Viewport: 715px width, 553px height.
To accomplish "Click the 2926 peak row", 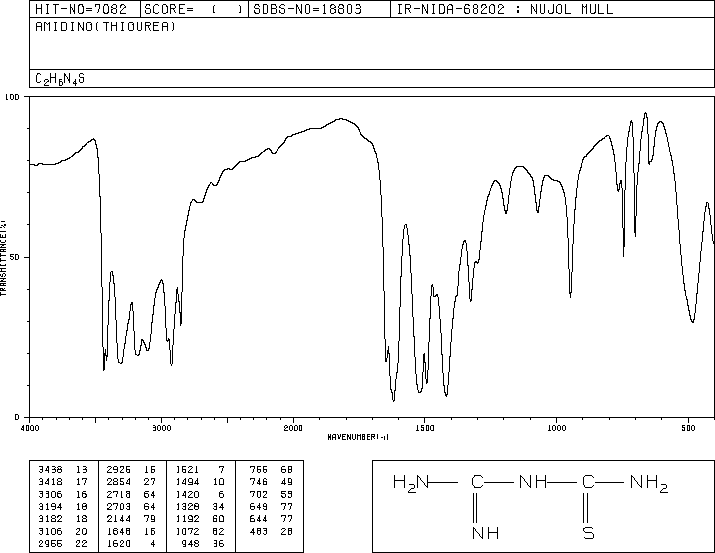I will 131,469.
